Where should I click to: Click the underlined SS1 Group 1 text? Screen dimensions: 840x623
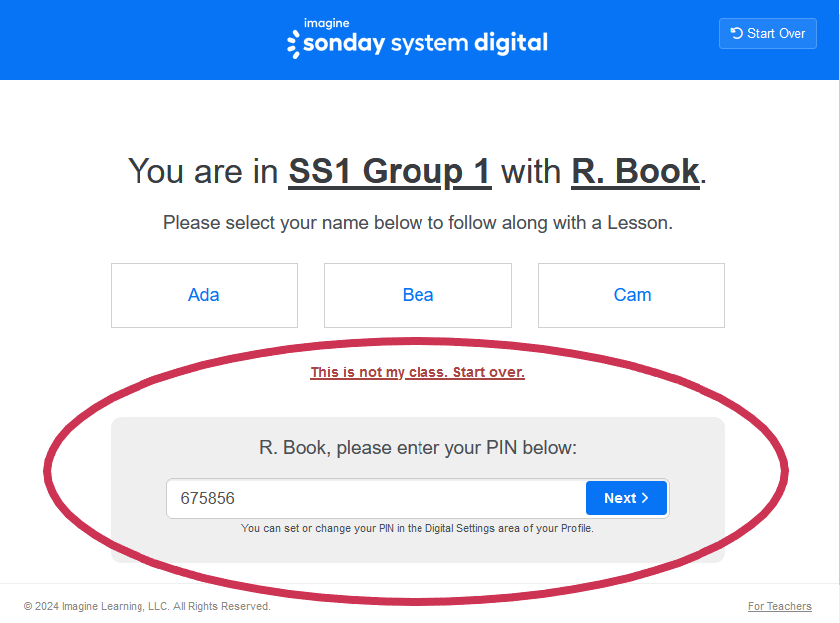pyautogui.click(x=390, y=171)
